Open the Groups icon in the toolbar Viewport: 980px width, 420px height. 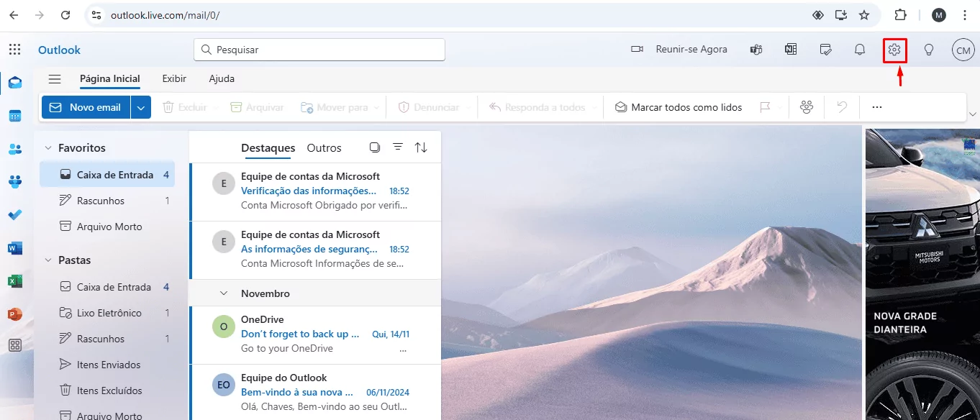tap(807, 107)
